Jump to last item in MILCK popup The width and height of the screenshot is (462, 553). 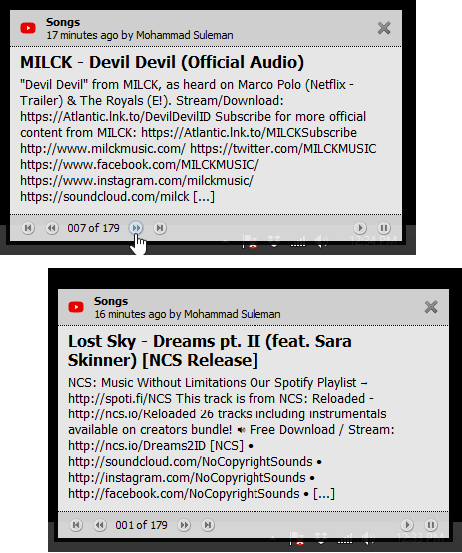click(x=160, y=228)
